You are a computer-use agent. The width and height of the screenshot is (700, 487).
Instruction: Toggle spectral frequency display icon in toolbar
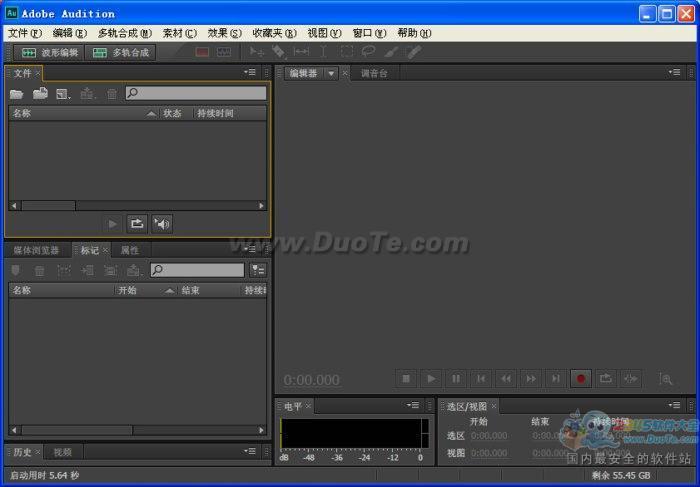(x=202, y=52)
